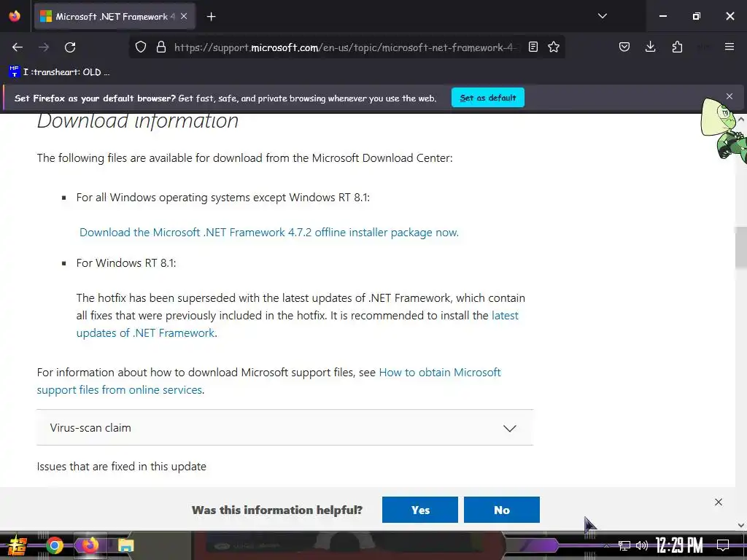Answer Yes to helpful feedback
The image size is (747, 560).
(x=420, y=510)
